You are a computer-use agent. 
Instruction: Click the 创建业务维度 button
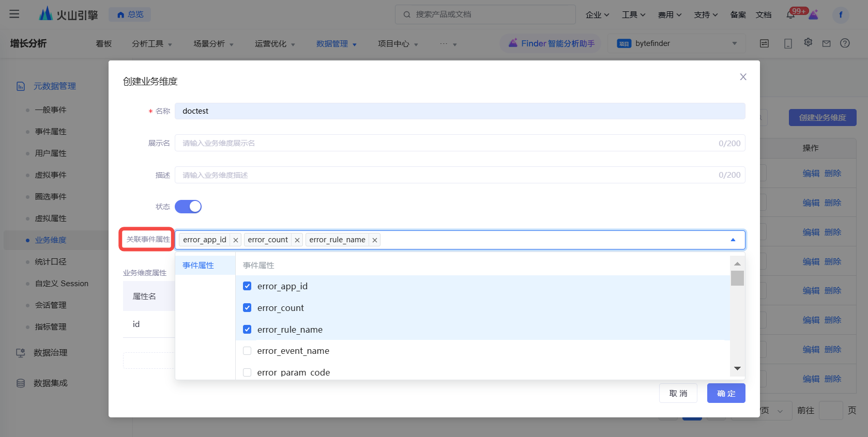823,118
